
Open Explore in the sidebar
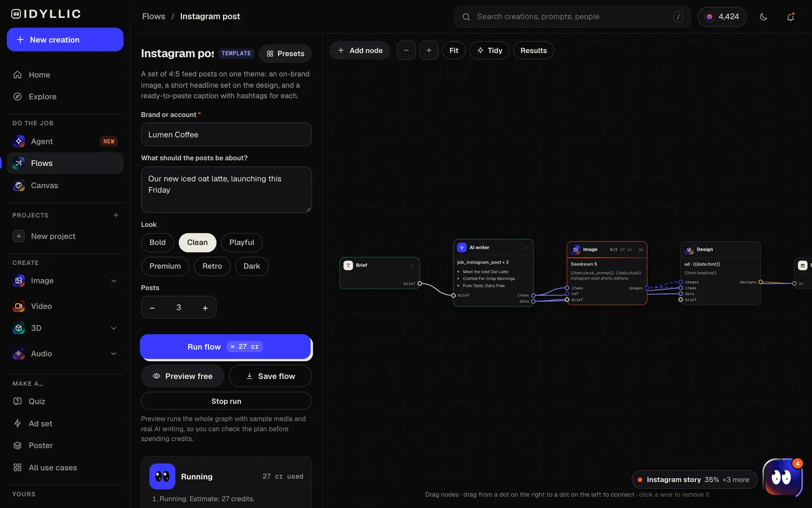pyautogui.click(x=65, y=97)
